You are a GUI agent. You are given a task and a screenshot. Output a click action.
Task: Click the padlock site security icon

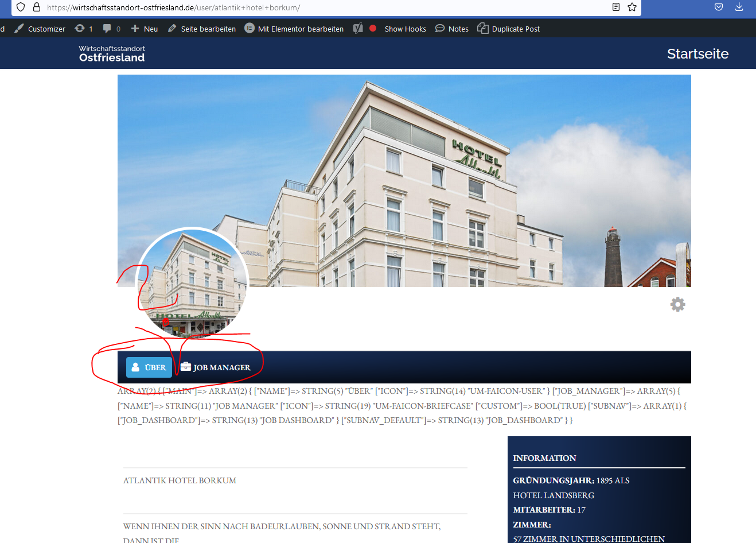(37, 7)
